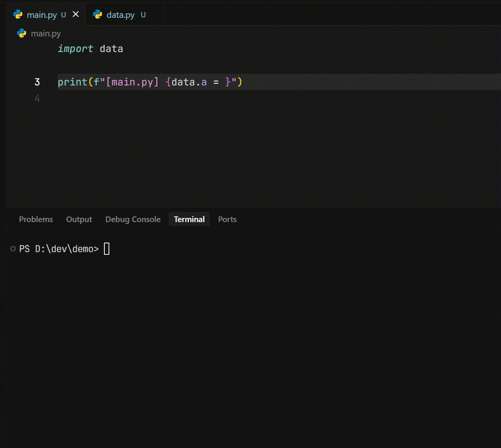Open the Debug Console panel
This screenshot has height=448, width=501.
(x=132, y=219)
